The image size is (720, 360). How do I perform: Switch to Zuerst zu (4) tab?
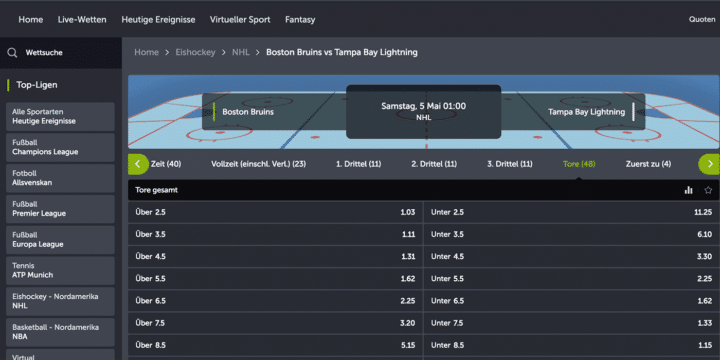coord(648,164)
